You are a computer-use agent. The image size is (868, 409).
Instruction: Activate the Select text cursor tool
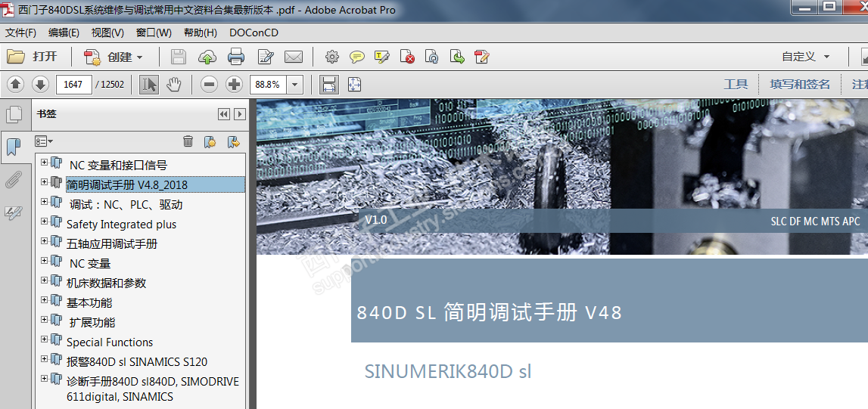(150, 85)
